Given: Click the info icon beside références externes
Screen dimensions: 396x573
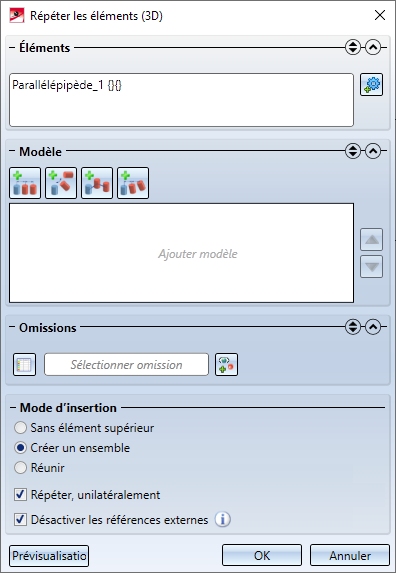Looking at the screenshot, I should pos(222,519).
